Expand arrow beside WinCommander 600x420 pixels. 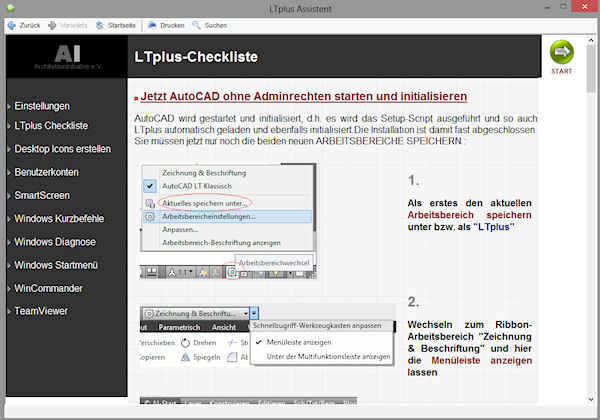(9, 289)
